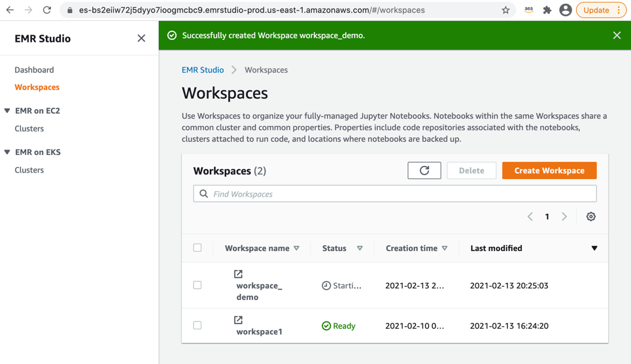The image size is (631, 364).
Task: Click the Starting status of workspace_demo
Action: click(342, 286)
